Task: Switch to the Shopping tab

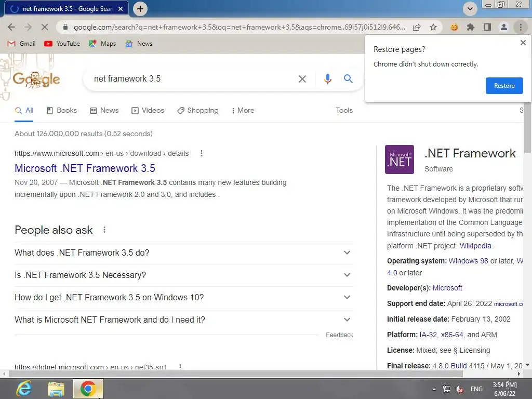Action: (x=198, y=111)
